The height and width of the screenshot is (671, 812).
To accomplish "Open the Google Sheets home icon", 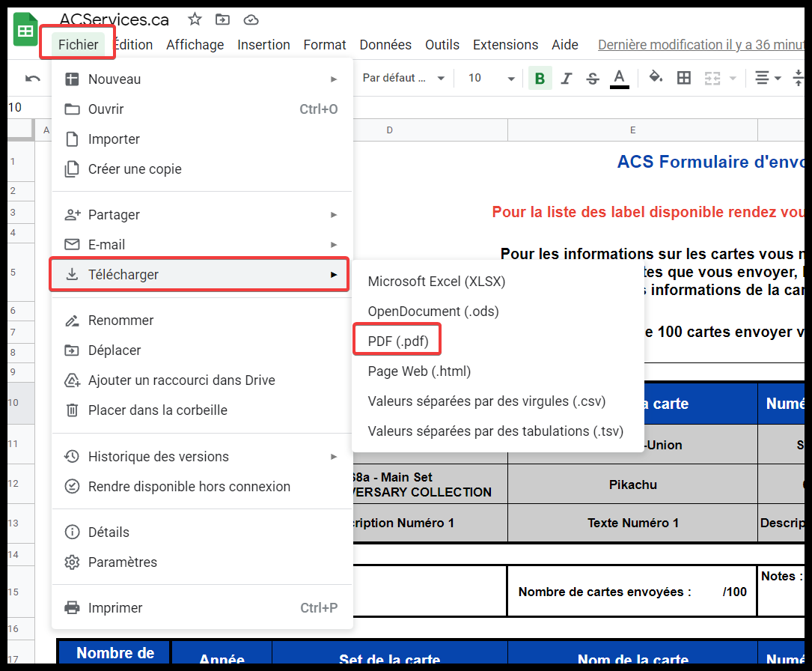I will coord(26,31).
